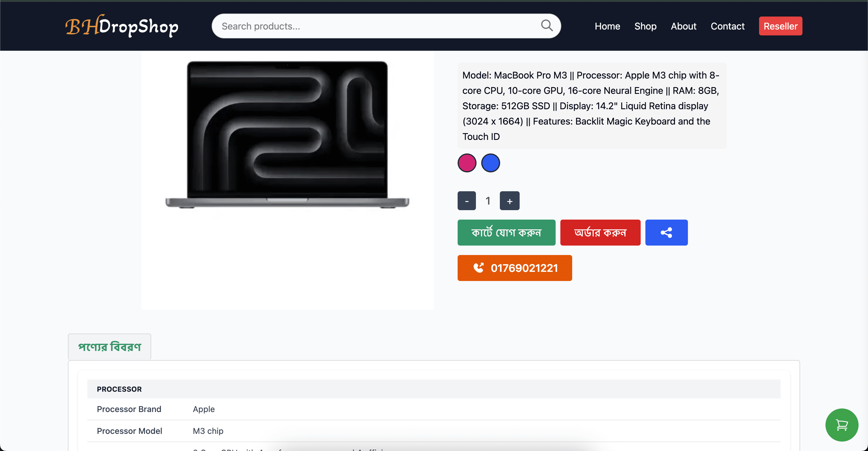Click the search magnifier icon
The image size is (868, 451).
tap(546, 26)
